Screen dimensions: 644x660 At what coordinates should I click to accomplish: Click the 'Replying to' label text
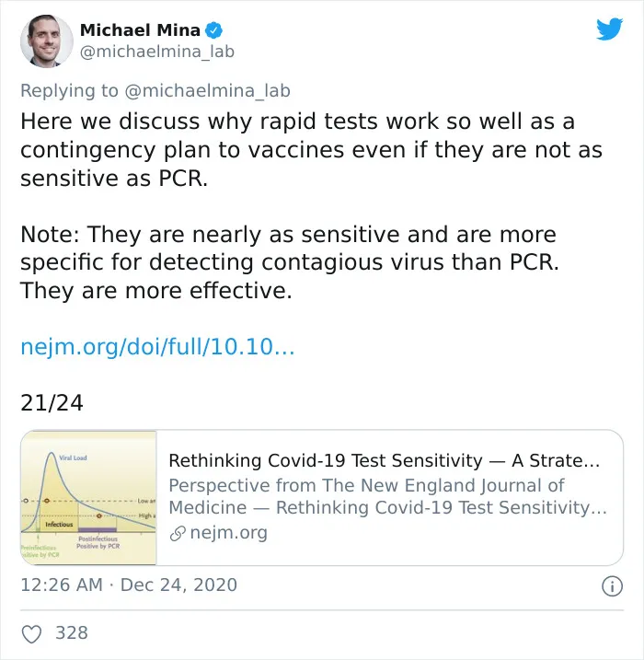[69, 91]
